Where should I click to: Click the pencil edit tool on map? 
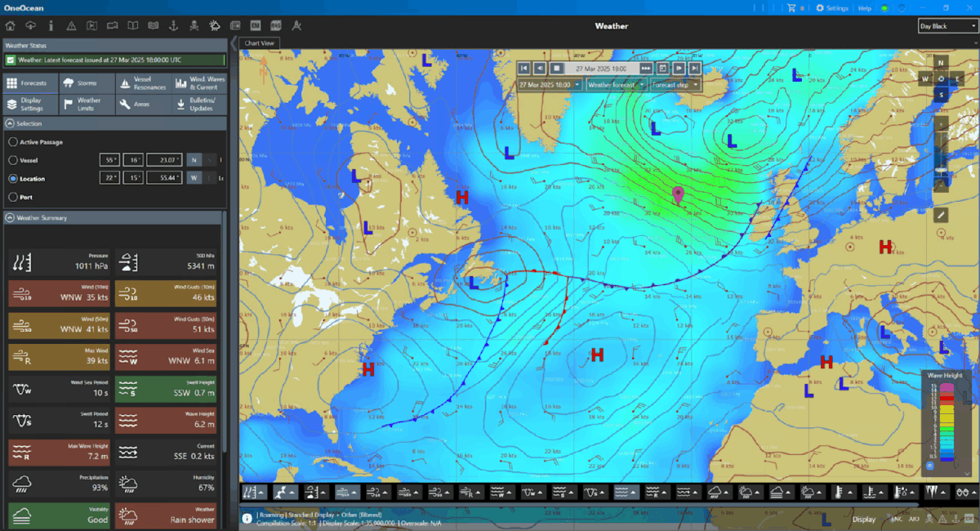tap(942, 215)
